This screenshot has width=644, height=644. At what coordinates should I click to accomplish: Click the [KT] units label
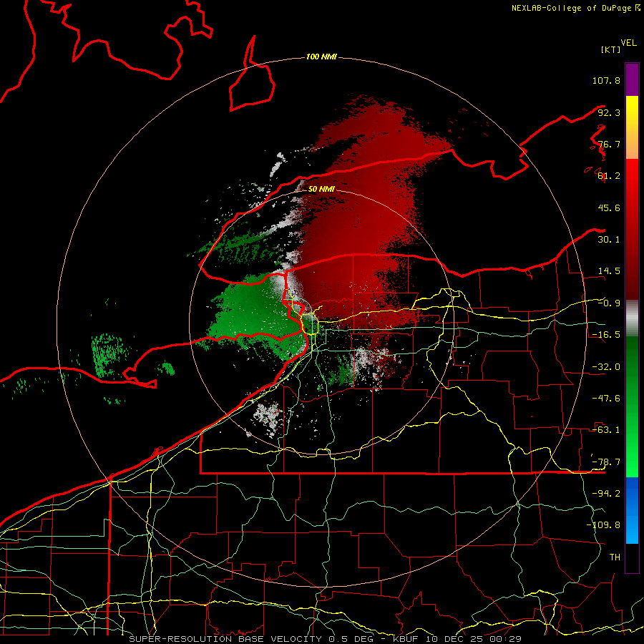pos(611,49)
